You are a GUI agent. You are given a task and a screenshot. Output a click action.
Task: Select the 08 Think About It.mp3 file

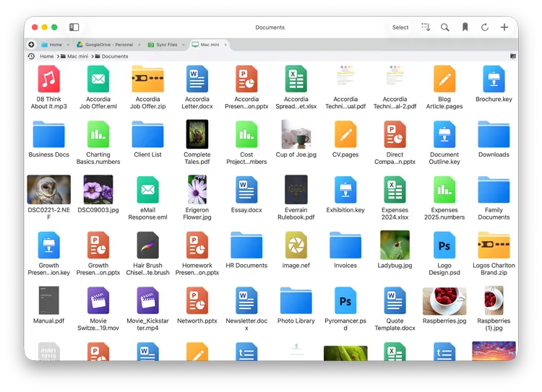[x=49, y=78]
